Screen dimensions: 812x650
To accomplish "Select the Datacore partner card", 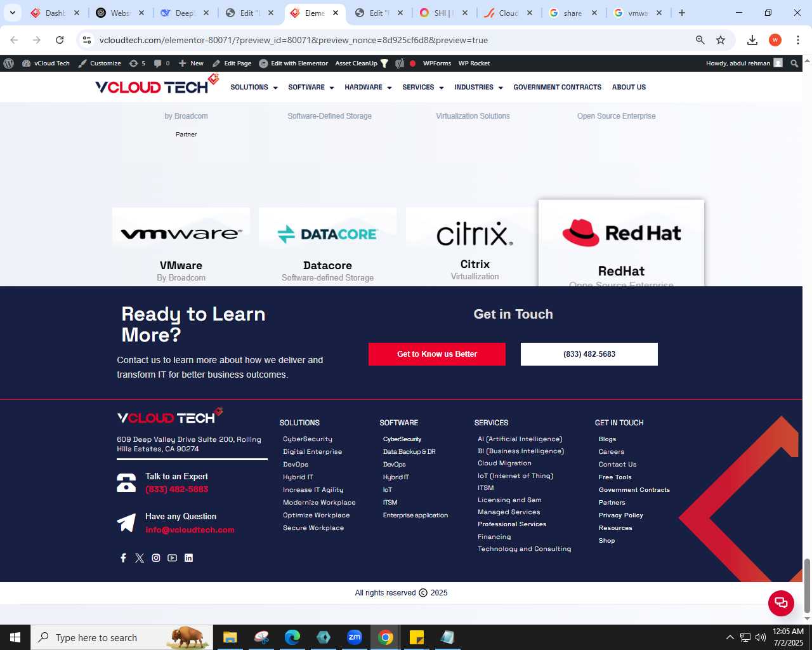I will 327,247.
